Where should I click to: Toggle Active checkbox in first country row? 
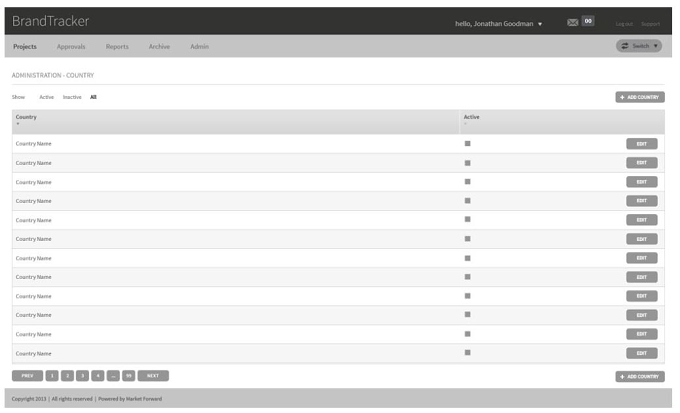point(468,144)
